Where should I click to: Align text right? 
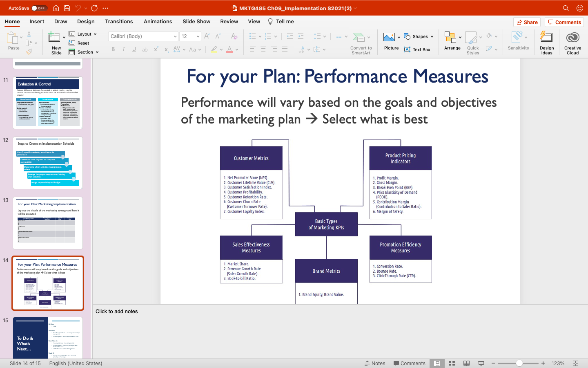[274, 49]
